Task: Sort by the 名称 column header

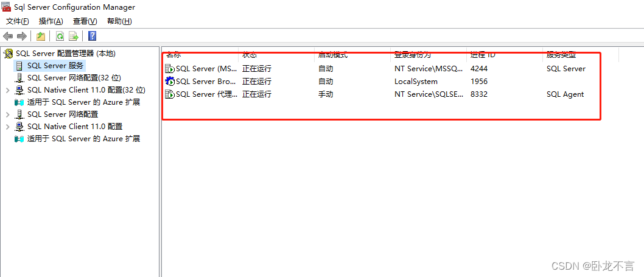Action: tap(173, 55)
